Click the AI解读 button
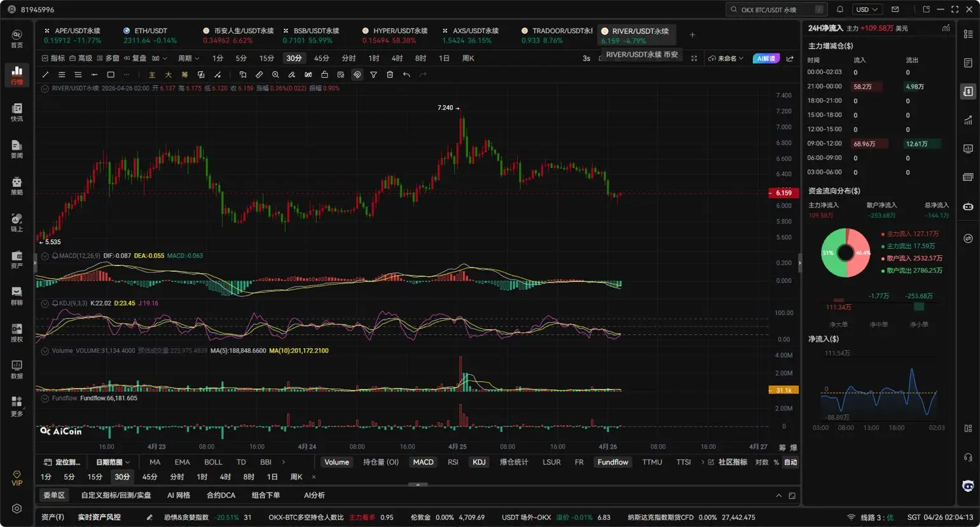The image size is (980, 527). pyautogui.click(x=766, y=59)
